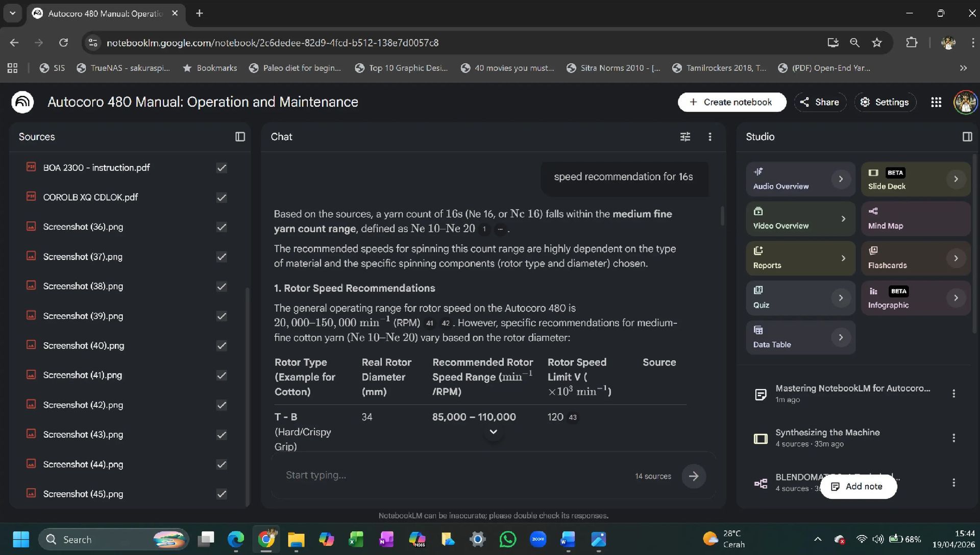Open browser zoom magnifier icon
This screenshot has height=555, width=980.
click(x=854, y=43)
